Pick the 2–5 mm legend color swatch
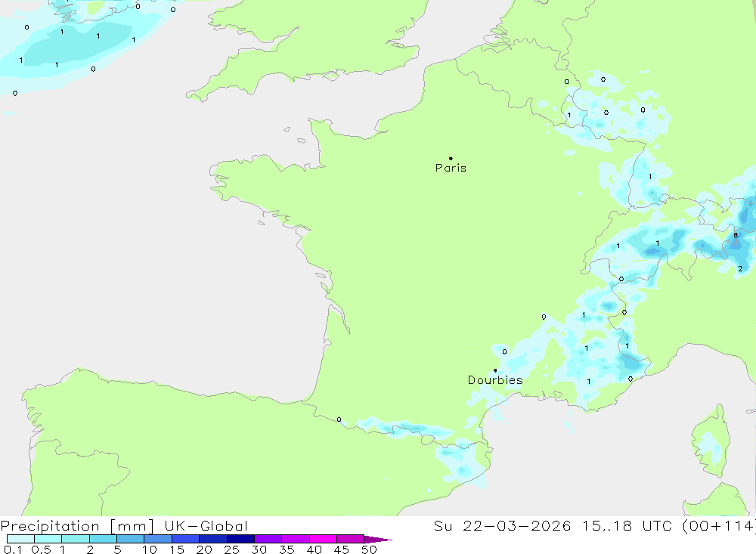The height and width of the screenshot is (554, 756). tap(103, 539)
